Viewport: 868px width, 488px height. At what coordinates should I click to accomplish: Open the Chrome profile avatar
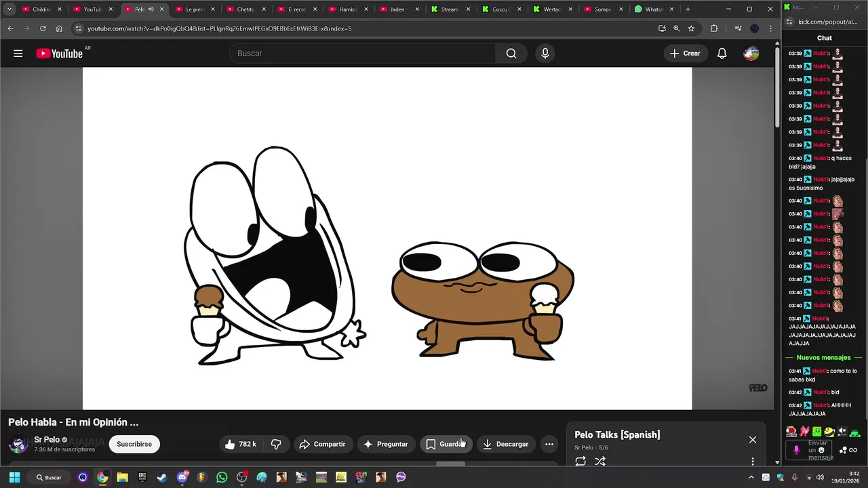tap(755, 28)
